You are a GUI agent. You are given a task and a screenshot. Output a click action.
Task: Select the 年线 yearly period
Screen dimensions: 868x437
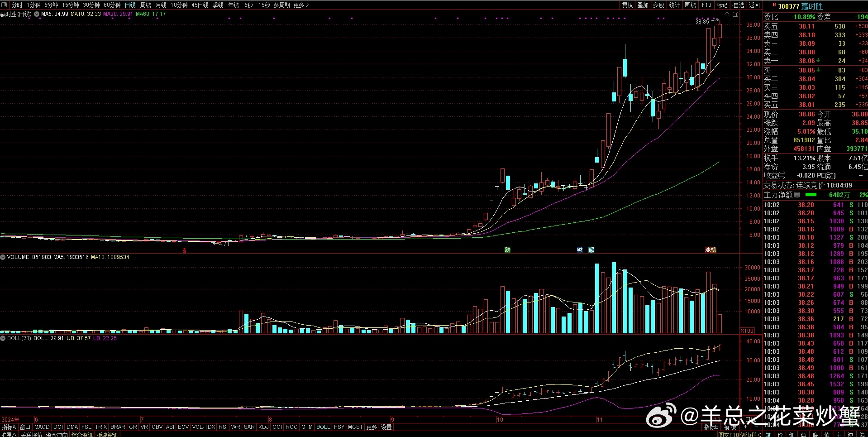pos(233,5)
